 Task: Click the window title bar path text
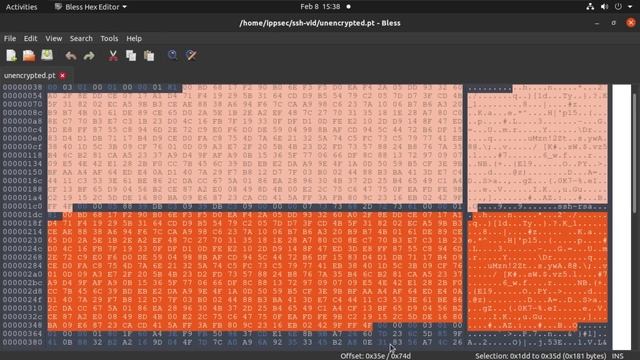320,23
